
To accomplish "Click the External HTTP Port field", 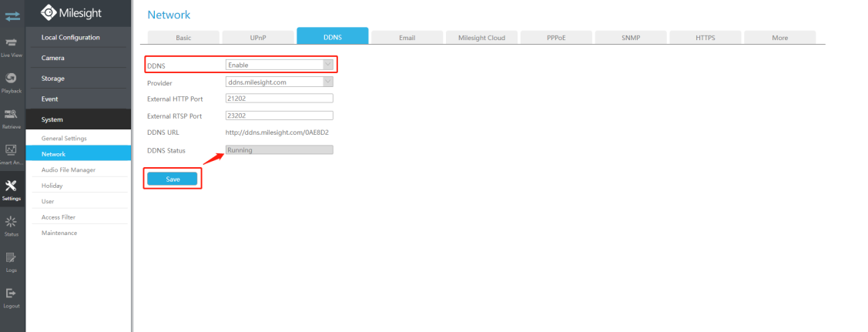I will point(280,99).
